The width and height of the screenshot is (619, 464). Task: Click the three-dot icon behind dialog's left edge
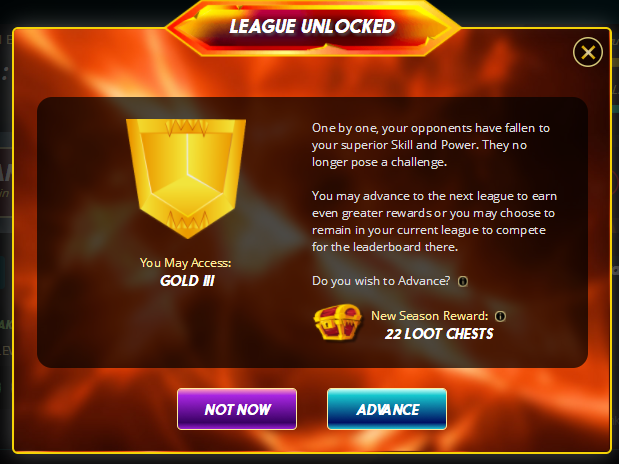[5, 73]
